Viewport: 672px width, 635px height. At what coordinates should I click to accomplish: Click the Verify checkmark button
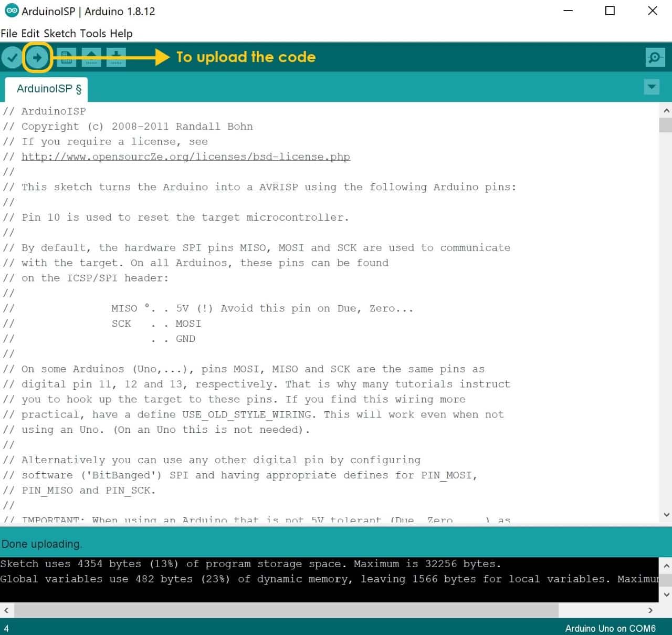(12, 57)
